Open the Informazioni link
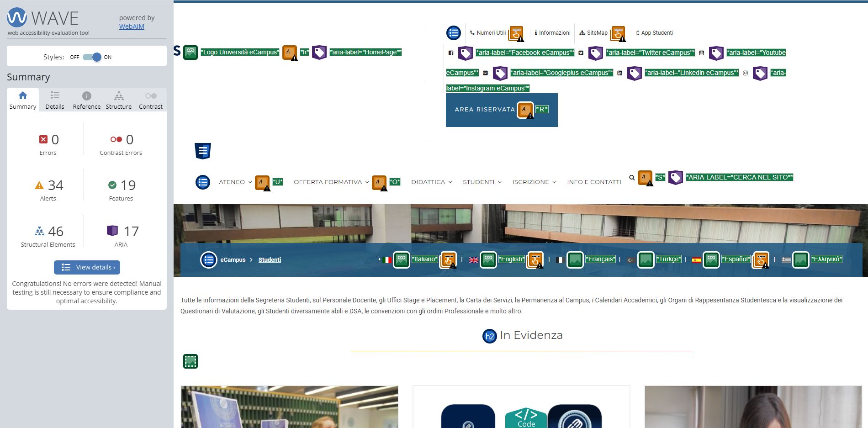This screenshot has width=868, height=428. (552, 33)
